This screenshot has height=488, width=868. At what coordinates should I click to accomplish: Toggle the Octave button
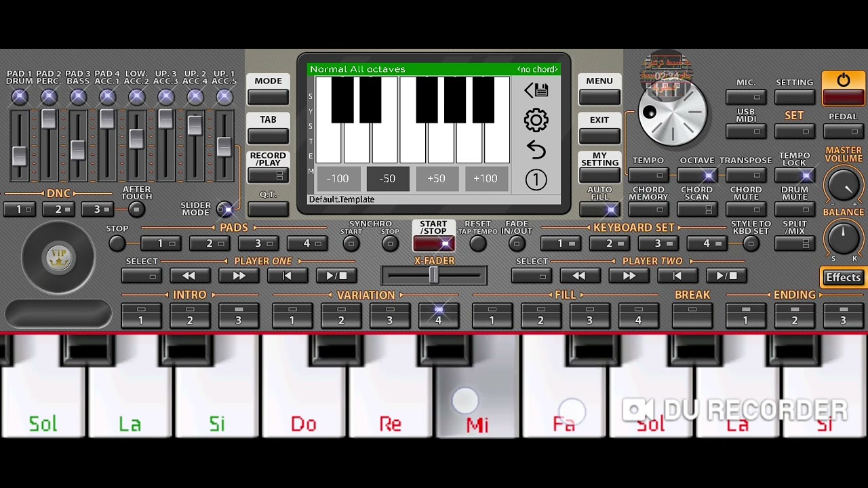click(697, 176)
